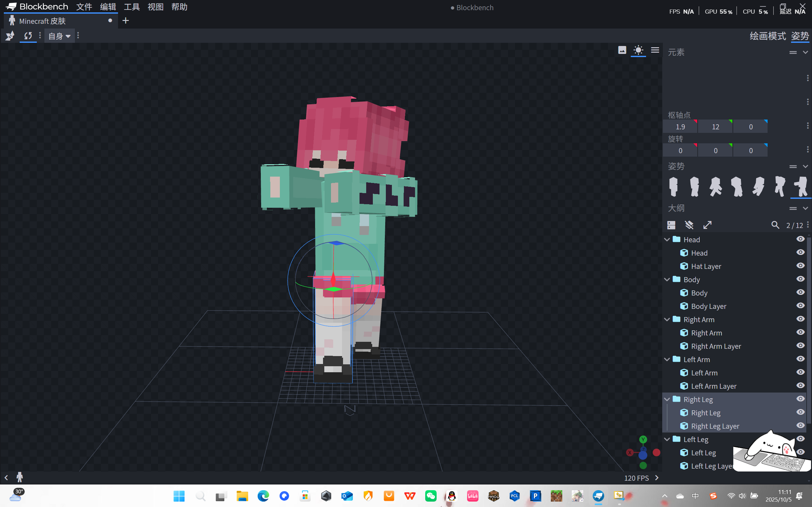812x507 pixels.
Task: Choose the first standing pose preset
Action: click(673, 186)
